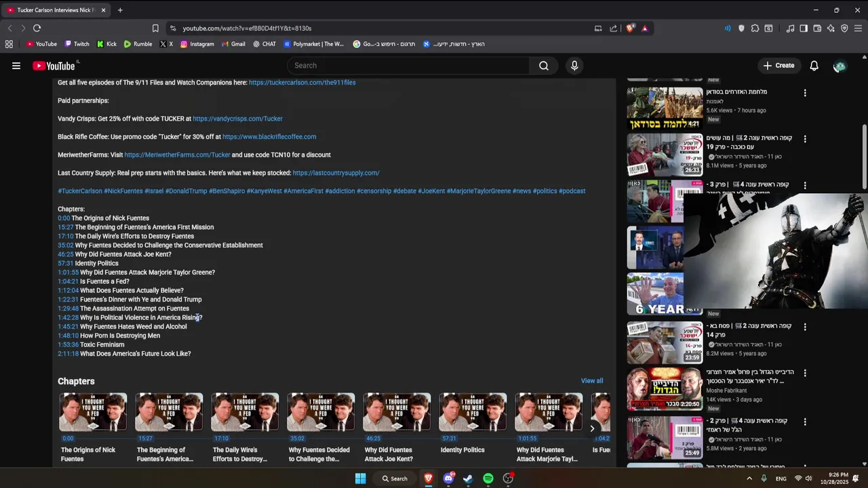Open the Kick bookmark
868x488 pixels.
[x=106, y=44]
